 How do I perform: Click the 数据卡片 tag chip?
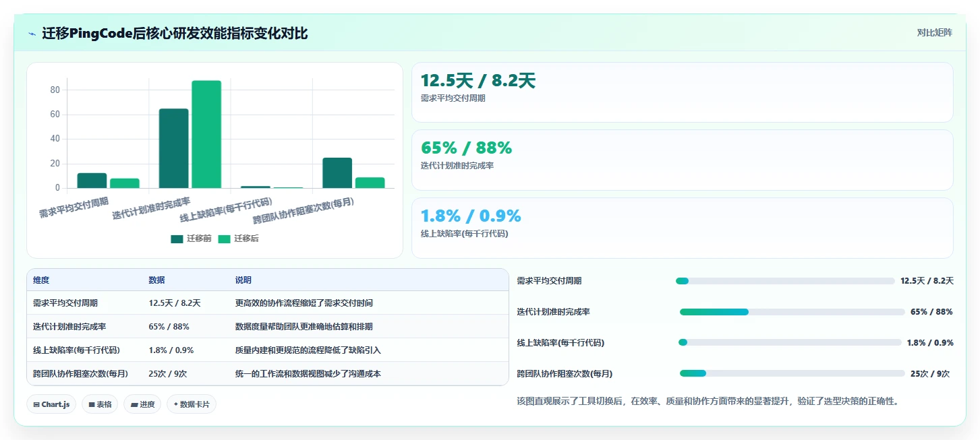(x=192, y=404)
